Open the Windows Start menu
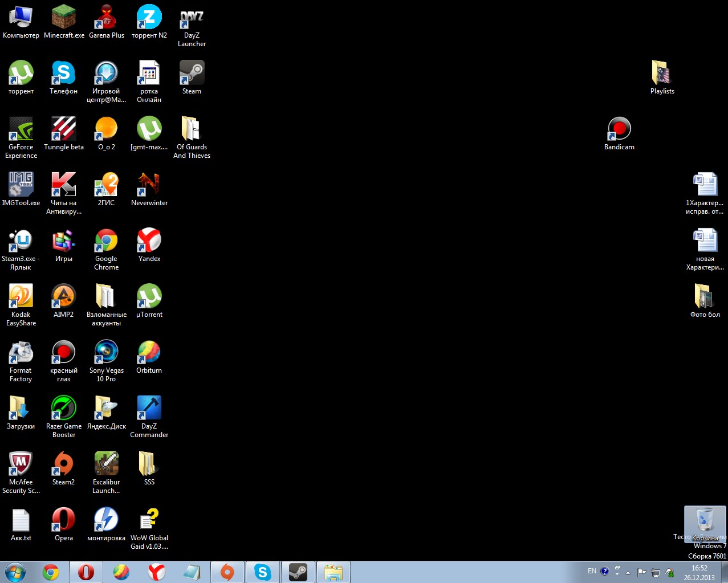Screen dimensions: 728x583 (15, 572)
